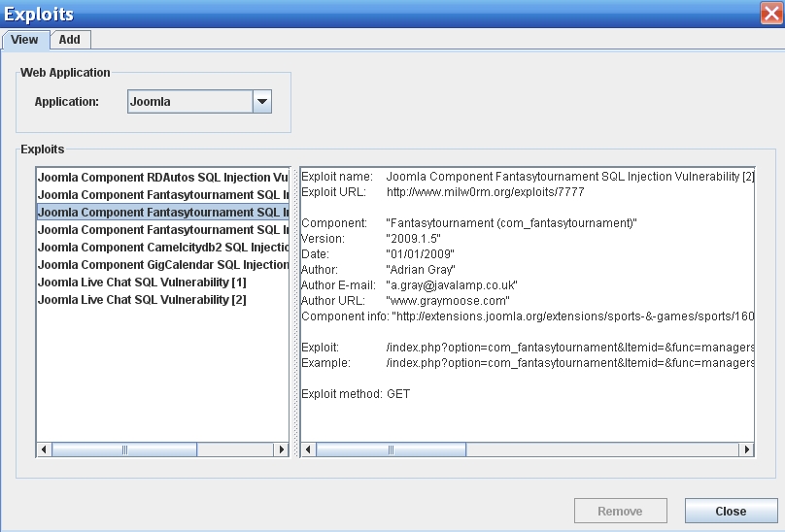This screenshot has height=532, width=785.
Task: Click the Close button
Action: click(x=731, y=511)
